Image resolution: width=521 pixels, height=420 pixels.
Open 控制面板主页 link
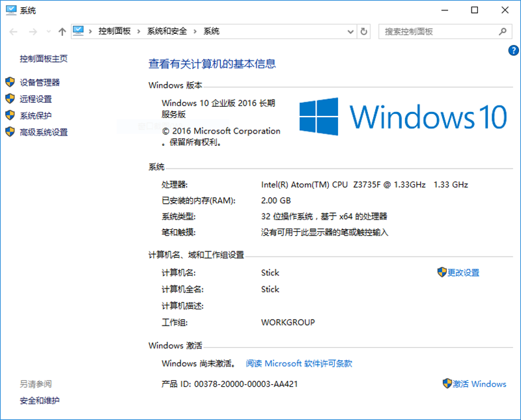[x=44, y=59]
